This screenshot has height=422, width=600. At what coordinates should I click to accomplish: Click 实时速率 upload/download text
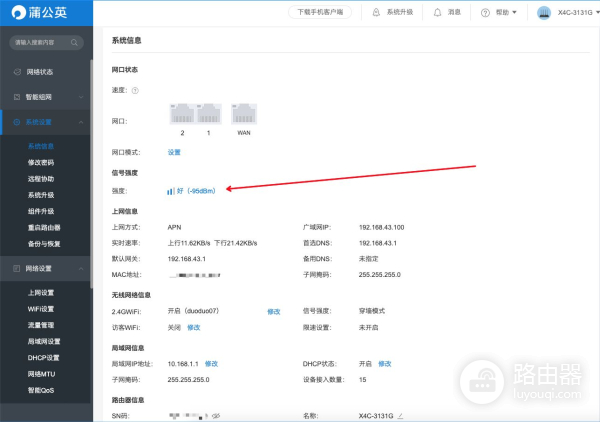click(212, 243)
